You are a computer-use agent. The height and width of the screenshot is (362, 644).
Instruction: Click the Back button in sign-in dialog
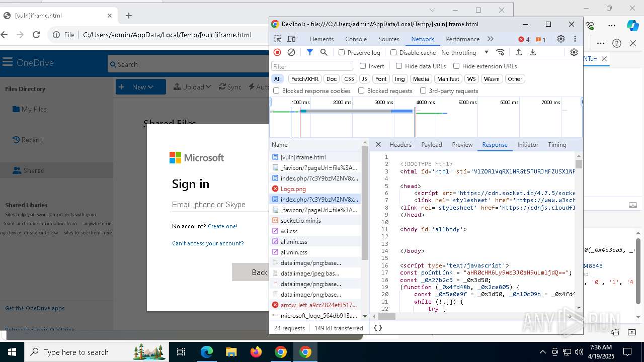coord(251,272)
